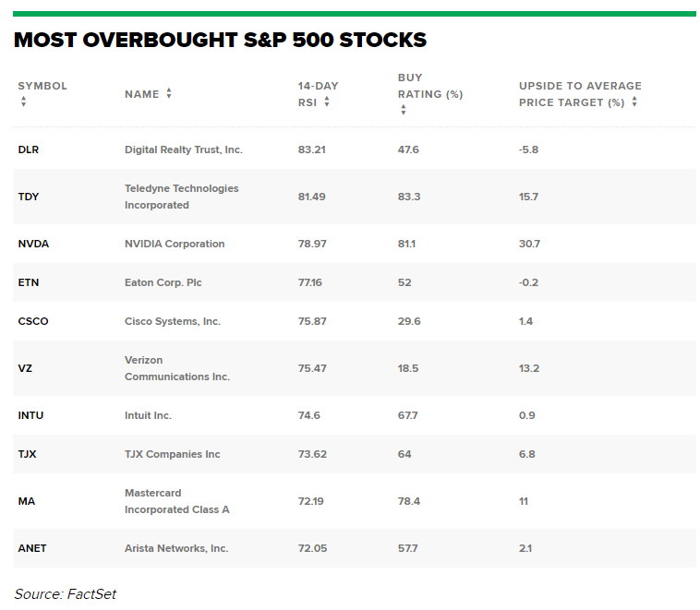Sort table by SYMBOL column header
Screen dimensions: 700x610
42,86
